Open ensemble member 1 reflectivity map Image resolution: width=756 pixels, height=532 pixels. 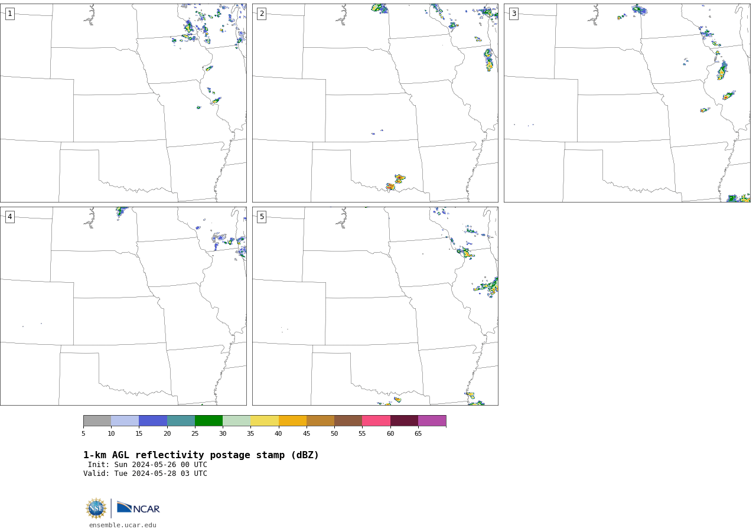point(123,103)
